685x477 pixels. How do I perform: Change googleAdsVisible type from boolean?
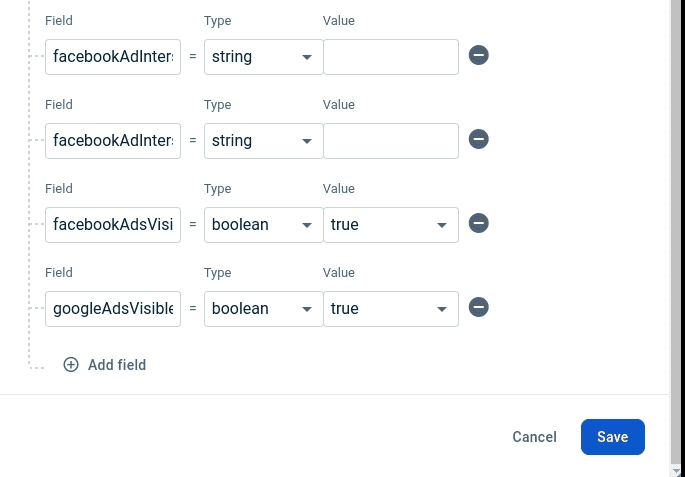pos(263,309)
